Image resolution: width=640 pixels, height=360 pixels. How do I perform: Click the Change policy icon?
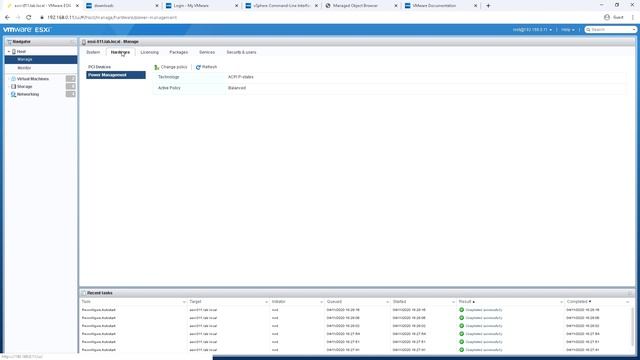(157, 67)
